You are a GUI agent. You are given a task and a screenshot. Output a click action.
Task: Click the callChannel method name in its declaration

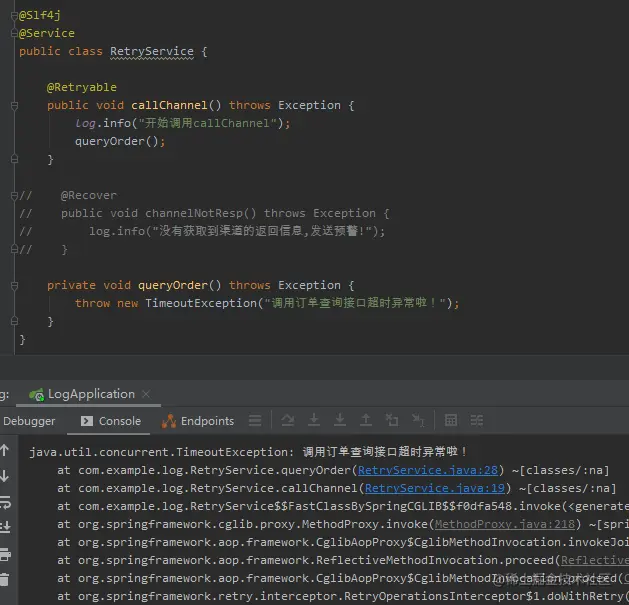[169, 105]
